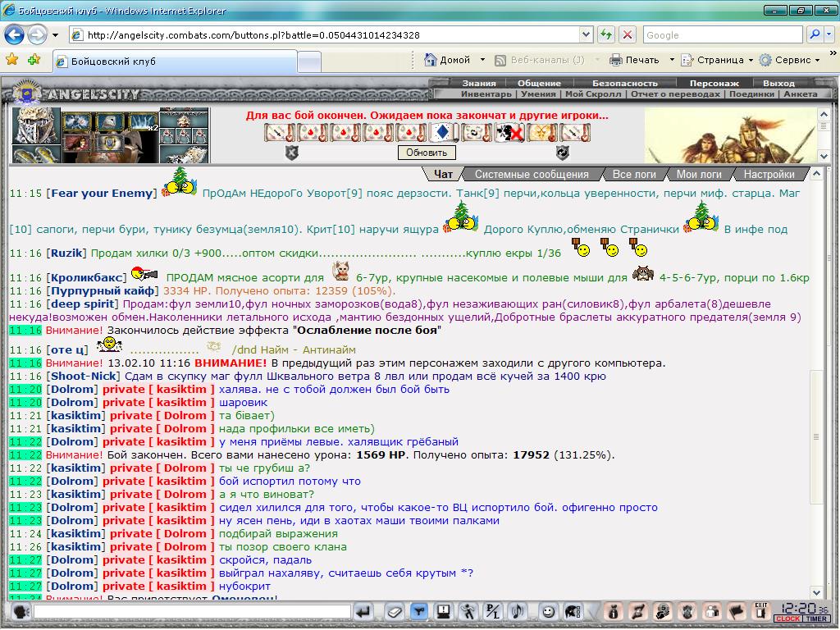Click the Google search box
Viewport: 840px width, 630px height.
[724, 34]
